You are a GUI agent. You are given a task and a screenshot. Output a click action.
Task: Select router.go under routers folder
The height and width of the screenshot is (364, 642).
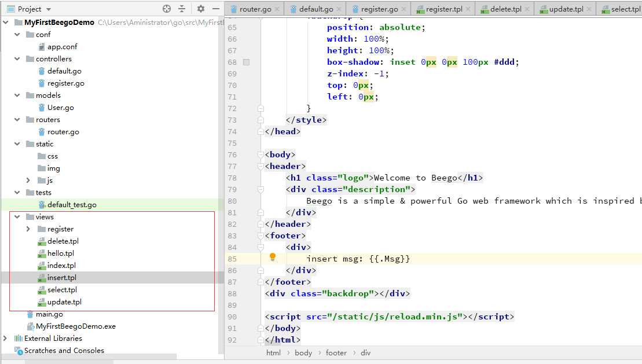(63, 132)
